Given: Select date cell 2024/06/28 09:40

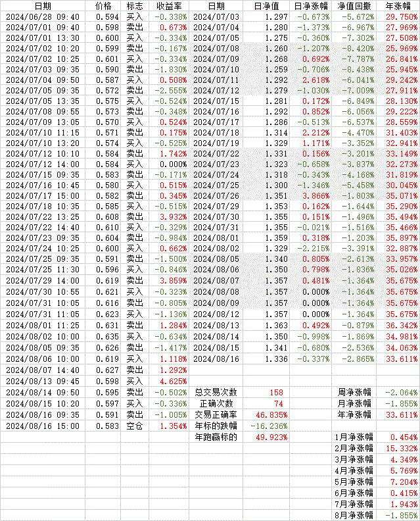Looking at the screenshot, I should 43,16.
